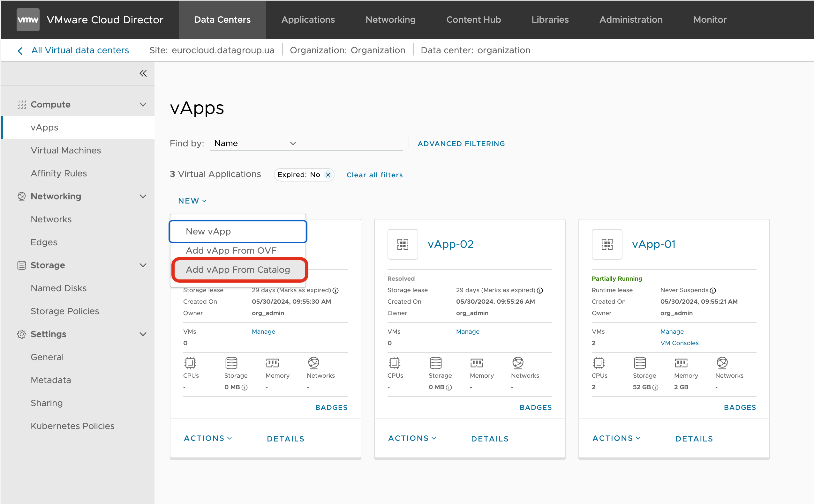Open the Administration tab
814x504 pixels.
[631, 20]
